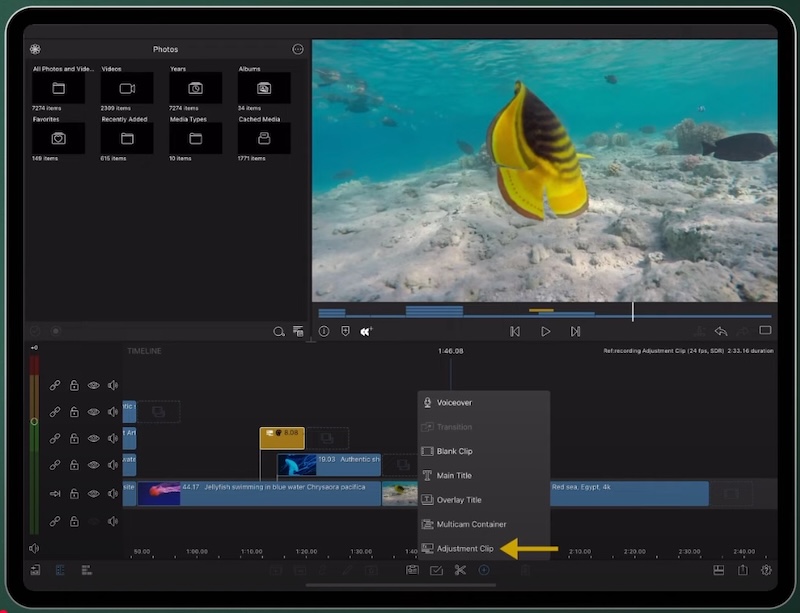This screenshot has width=800, height=613.
Task: Toggle link on the yellow 8.08 clip track
Action: pyautogui.click(x=55, y=438)
